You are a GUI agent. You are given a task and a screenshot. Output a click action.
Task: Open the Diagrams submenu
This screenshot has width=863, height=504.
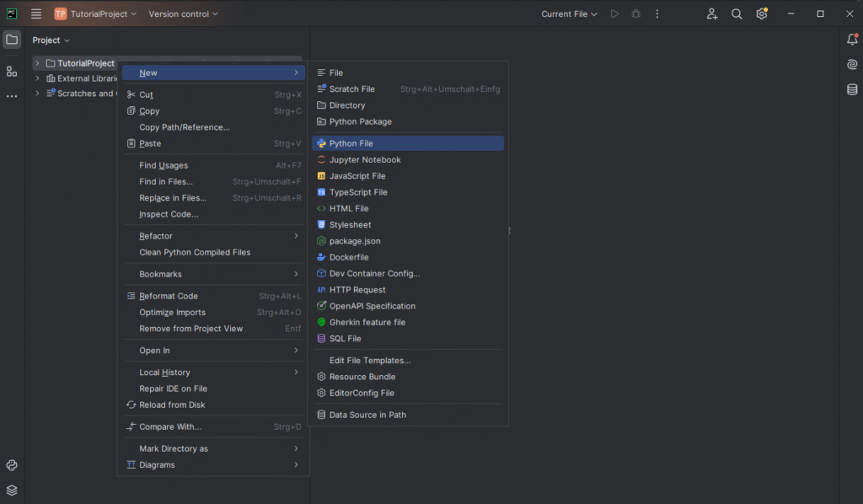pyautogui.click(x=213, y=465)
